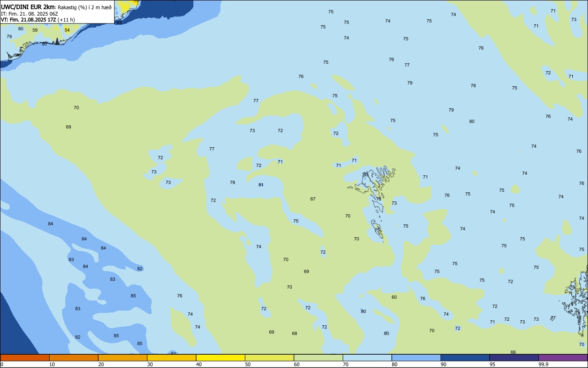Click the dark blue 90–95 legend swatch

(x=465, y=357)
